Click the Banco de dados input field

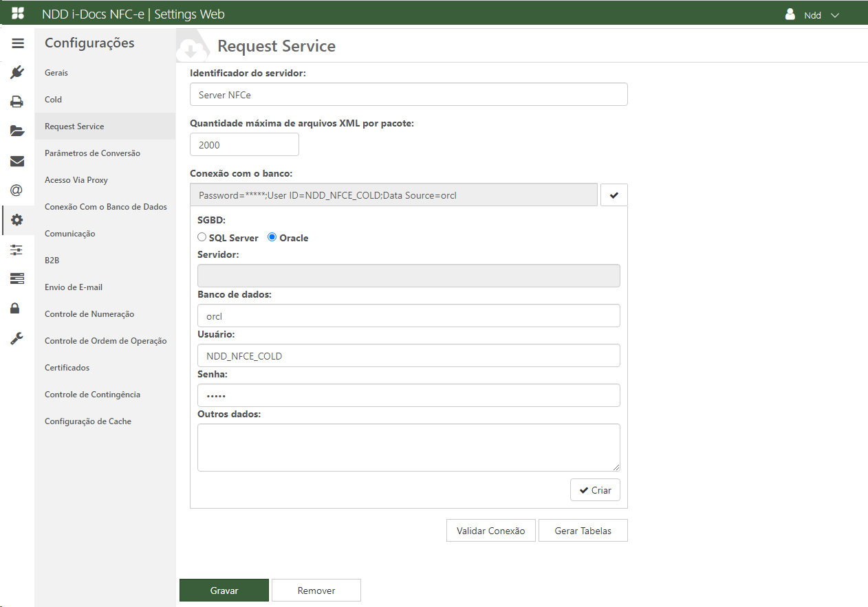coord(409,316)
